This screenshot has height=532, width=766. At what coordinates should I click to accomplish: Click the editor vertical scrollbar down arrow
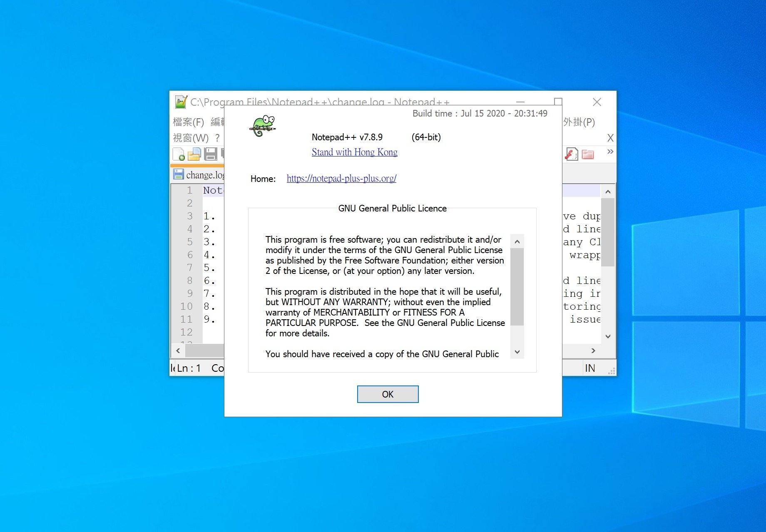tap(608, 336)
